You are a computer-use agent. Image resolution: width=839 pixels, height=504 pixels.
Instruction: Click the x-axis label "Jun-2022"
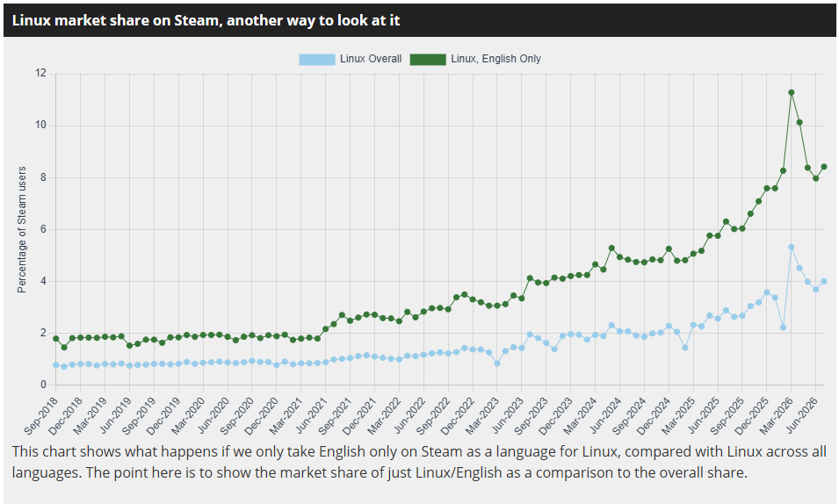click(x=410, y=415)
